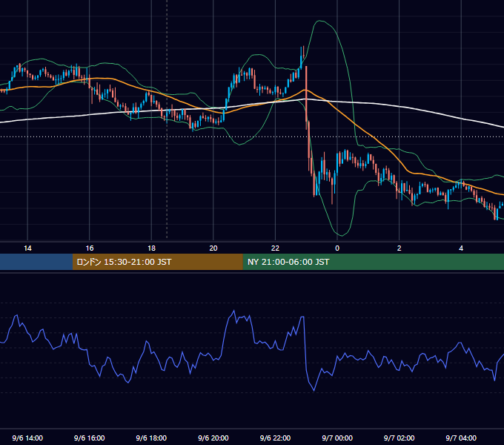Image resolution: width=504 pixels, height=445 pixels.
Task: Click hour label 2 on price chart axis
Action: coord(399,248)
